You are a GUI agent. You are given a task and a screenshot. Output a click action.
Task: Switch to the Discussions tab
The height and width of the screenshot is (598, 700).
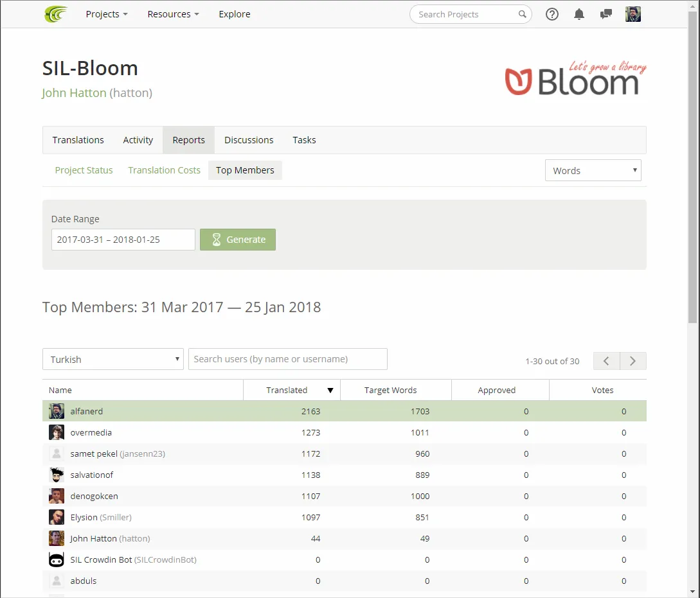pyautogui.click(x=249, y=140)
